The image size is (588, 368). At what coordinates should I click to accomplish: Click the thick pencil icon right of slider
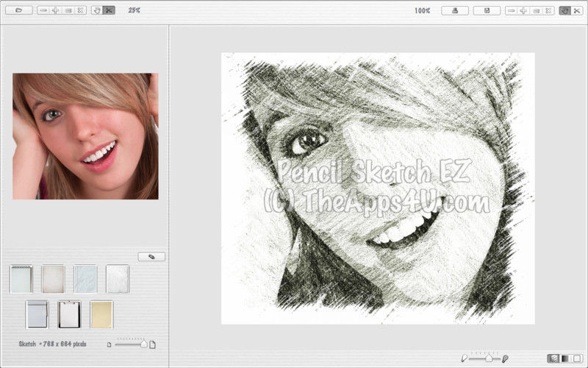pyautogui.click(x=505, y=358)
